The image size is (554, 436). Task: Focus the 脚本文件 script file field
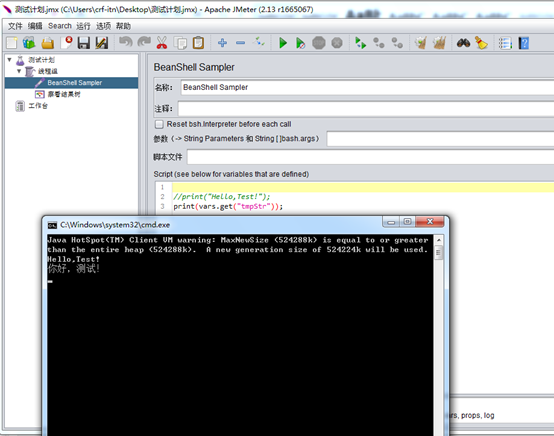point(370,157)
